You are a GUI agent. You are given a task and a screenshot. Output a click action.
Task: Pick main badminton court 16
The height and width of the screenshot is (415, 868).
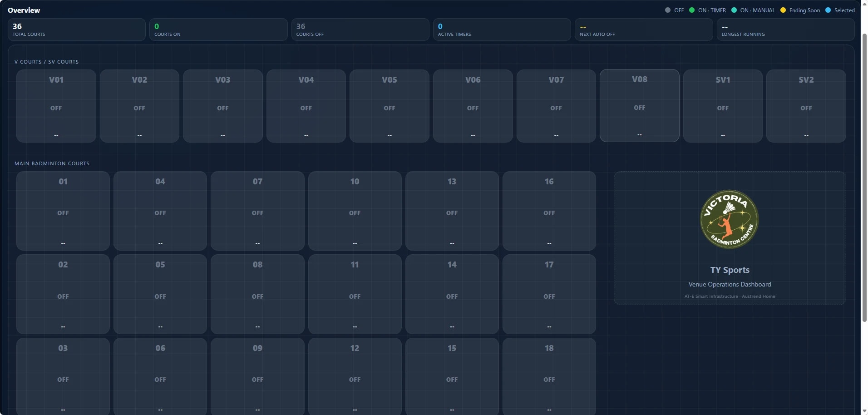tap(549, 211)
